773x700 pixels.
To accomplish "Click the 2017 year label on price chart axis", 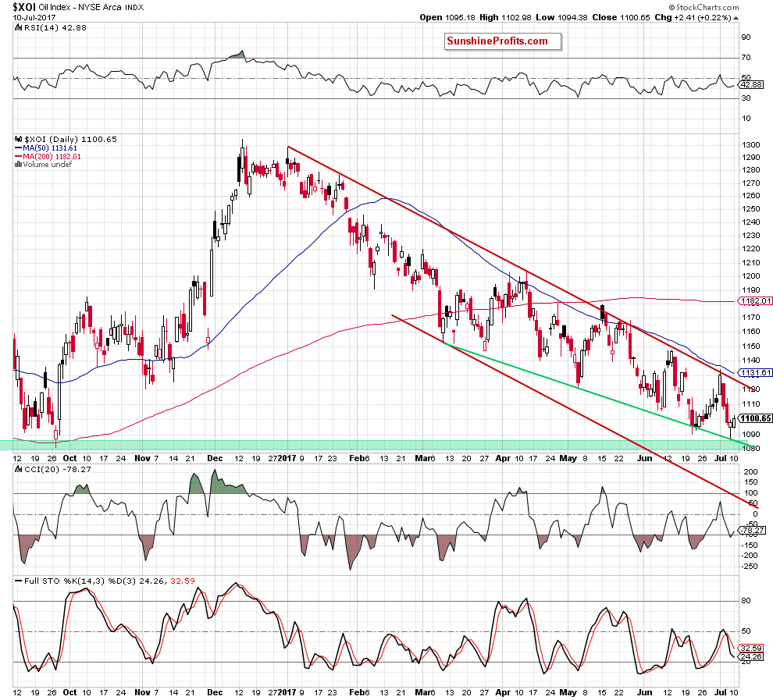I will click(x=287, y=458).
